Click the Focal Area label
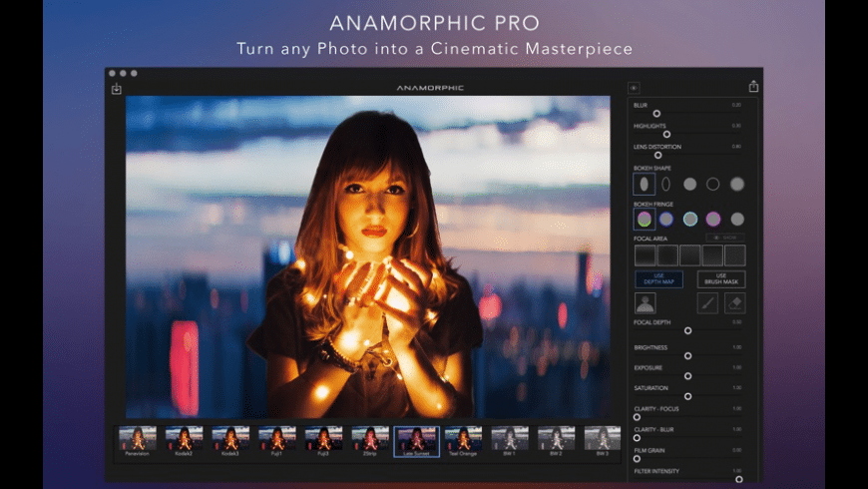The image size is (868, 489). pyautogui.click(x=651, y=239)
